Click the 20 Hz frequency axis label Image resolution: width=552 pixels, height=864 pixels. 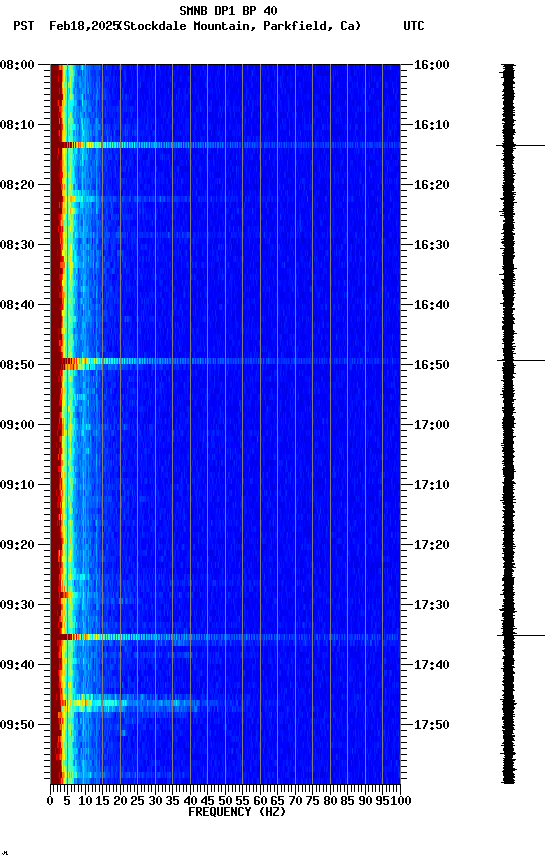tap(120, 801)
